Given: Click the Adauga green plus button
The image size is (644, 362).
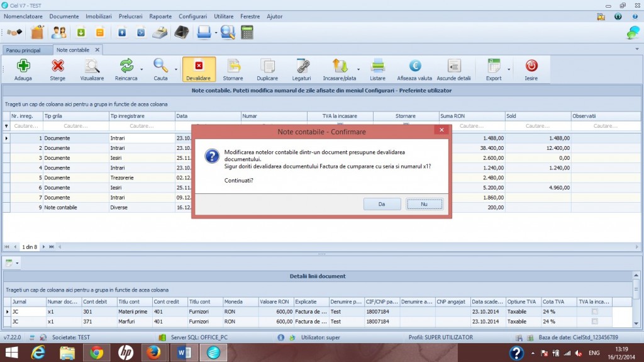Looking at the screenshot, I should point(23,69).
